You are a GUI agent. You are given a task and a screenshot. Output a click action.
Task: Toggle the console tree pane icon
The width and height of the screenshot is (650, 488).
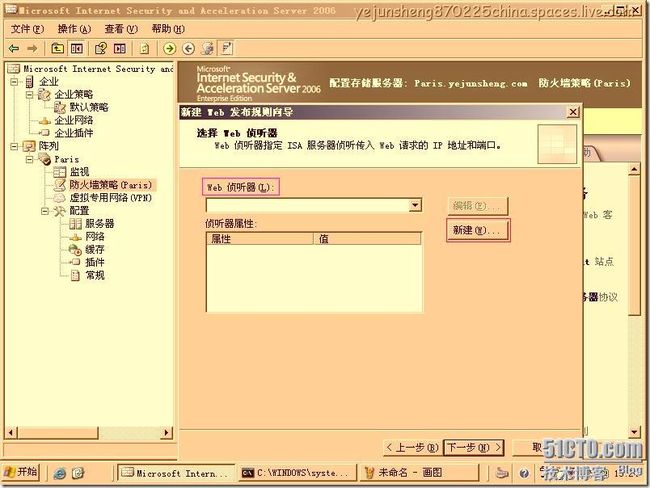point(77,49)
